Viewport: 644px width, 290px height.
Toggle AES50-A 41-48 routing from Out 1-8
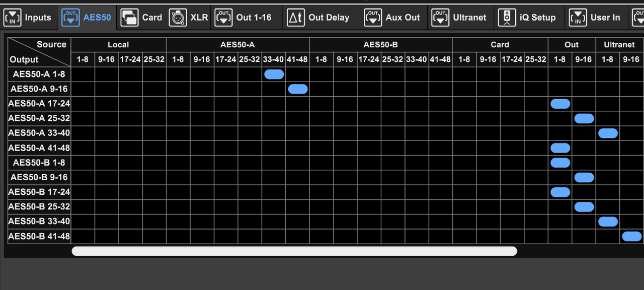point(560,148)
